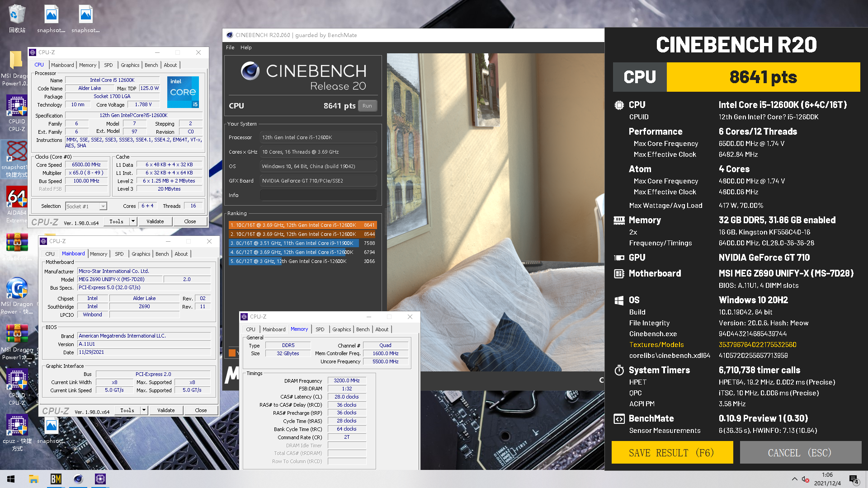Open Windows Start menu
This screenshot has width=868, height=488.
(11, 479)
